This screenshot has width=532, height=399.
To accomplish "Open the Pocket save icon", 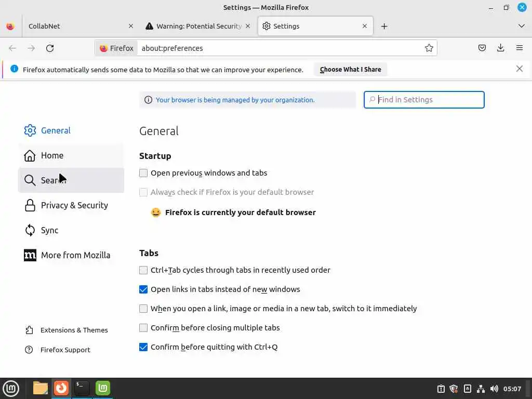I will 482,48.
